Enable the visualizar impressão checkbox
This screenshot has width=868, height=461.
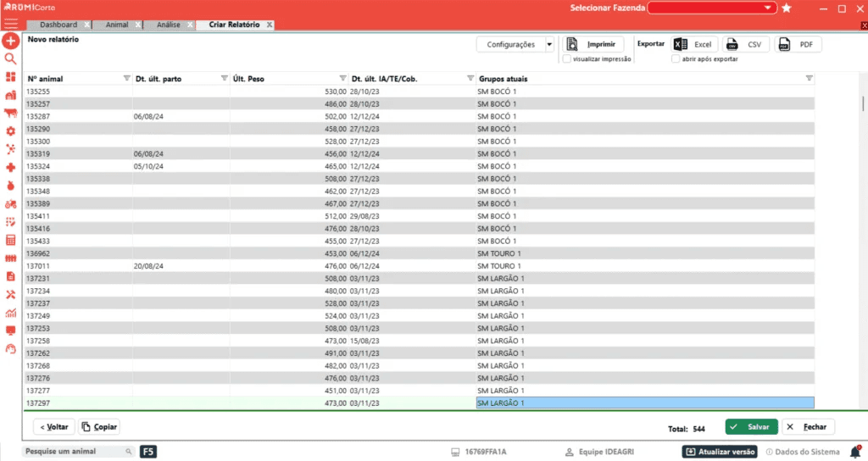coord(567,58)
